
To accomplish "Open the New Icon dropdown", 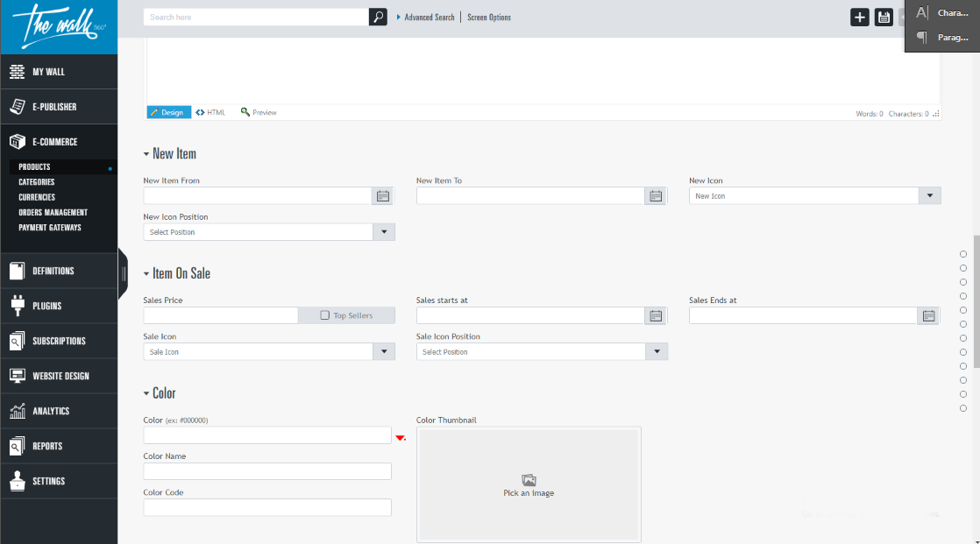I will click(929, 196).
